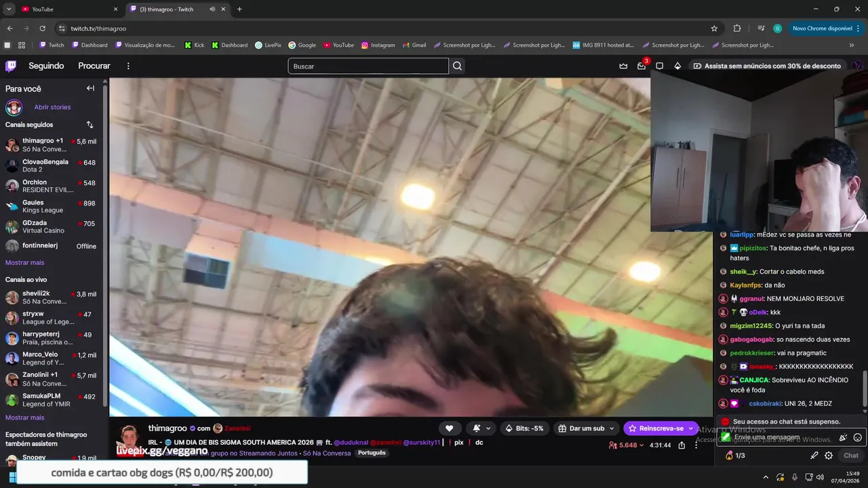Open Gaules channel in followed list
This screenshot has width=868, height=488.
52,206
